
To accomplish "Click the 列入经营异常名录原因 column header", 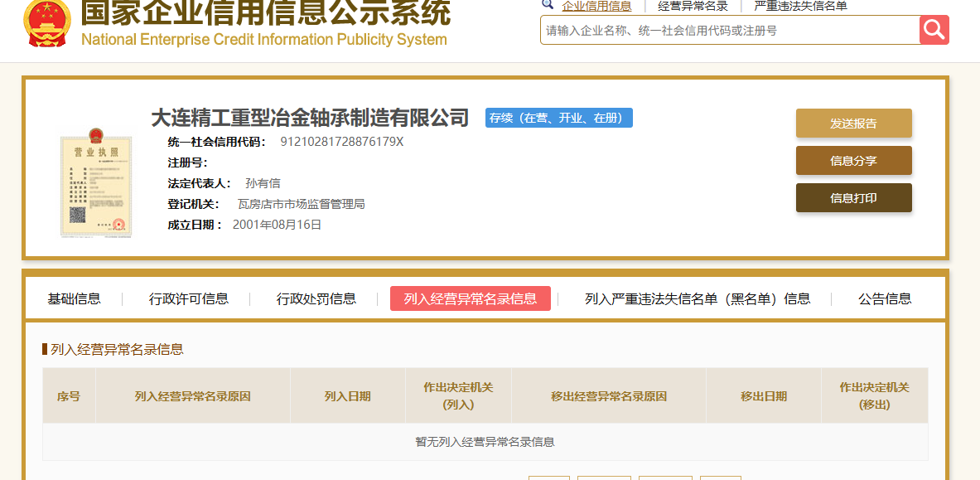I will coord(192,396).
